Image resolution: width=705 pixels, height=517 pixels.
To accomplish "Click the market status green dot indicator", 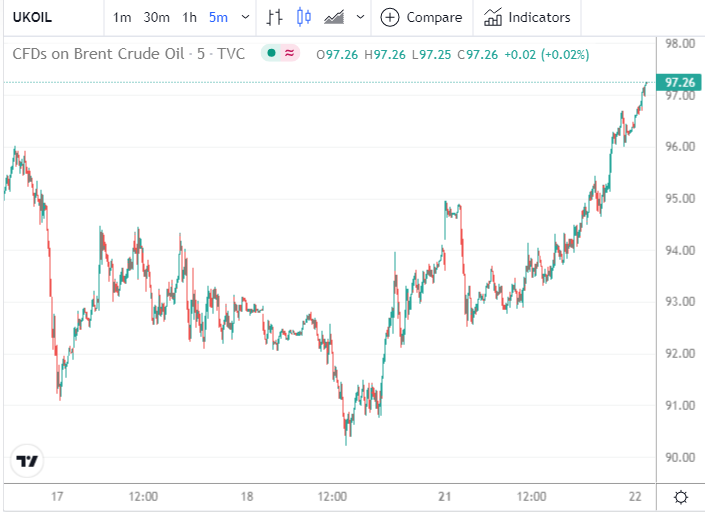I will [x=271, y=53].
